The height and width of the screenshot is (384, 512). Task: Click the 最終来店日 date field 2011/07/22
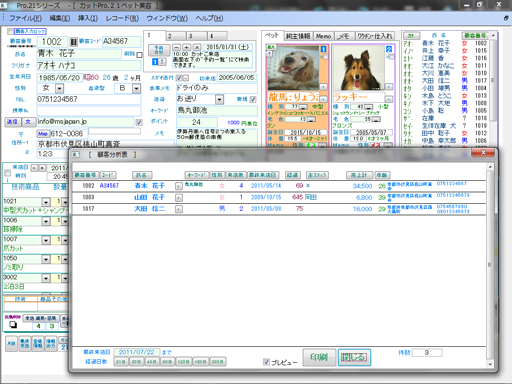point(136,352)
